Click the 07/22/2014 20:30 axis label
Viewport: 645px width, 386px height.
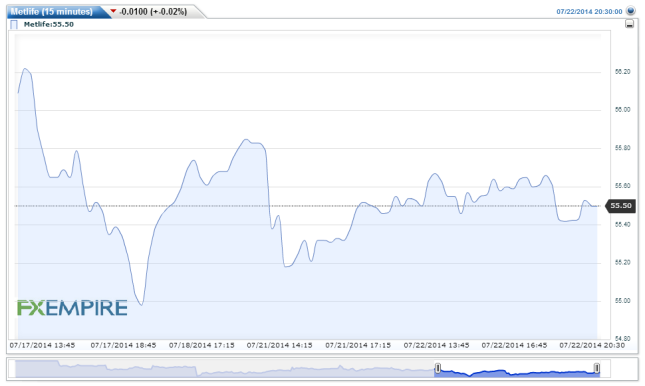pyautogui.click(x=592, y=345)
